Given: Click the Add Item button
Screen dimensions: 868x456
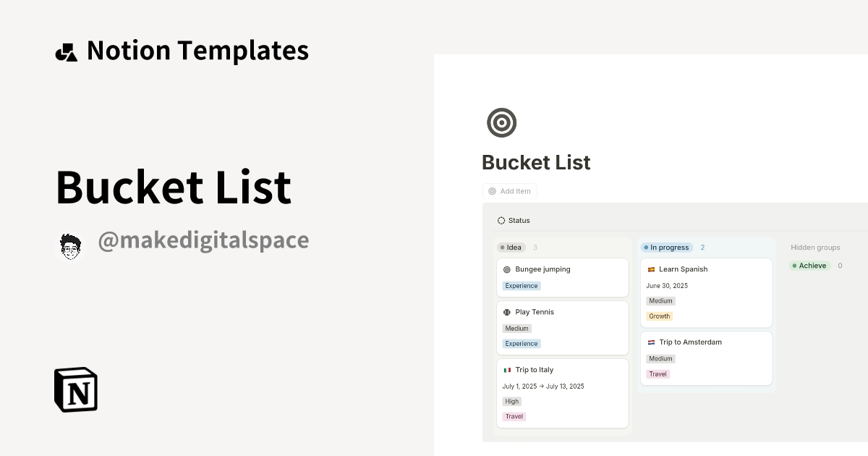Looking at the screenshot, I should (x=510, y=191).
